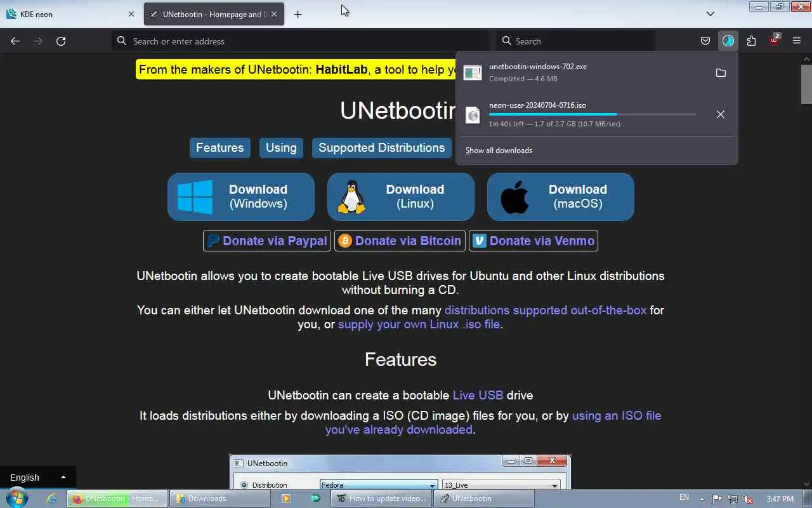
Task: Click the Venmo V logo icon
Action: (x=480, y=241)
